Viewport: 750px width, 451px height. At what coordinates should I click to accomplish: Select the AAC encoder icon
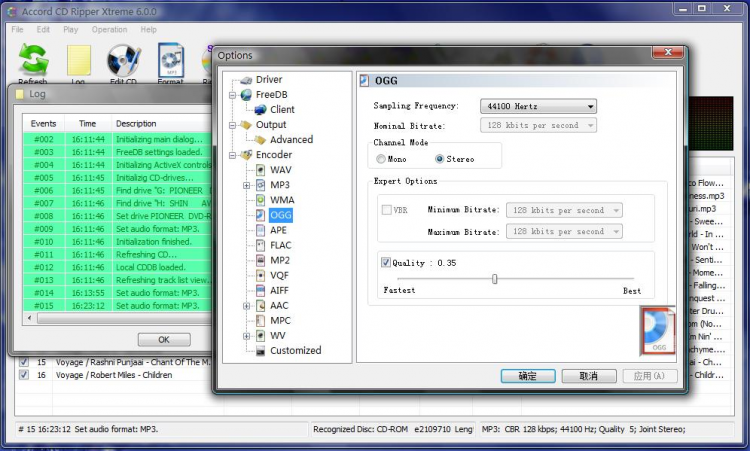pos(261,306)
